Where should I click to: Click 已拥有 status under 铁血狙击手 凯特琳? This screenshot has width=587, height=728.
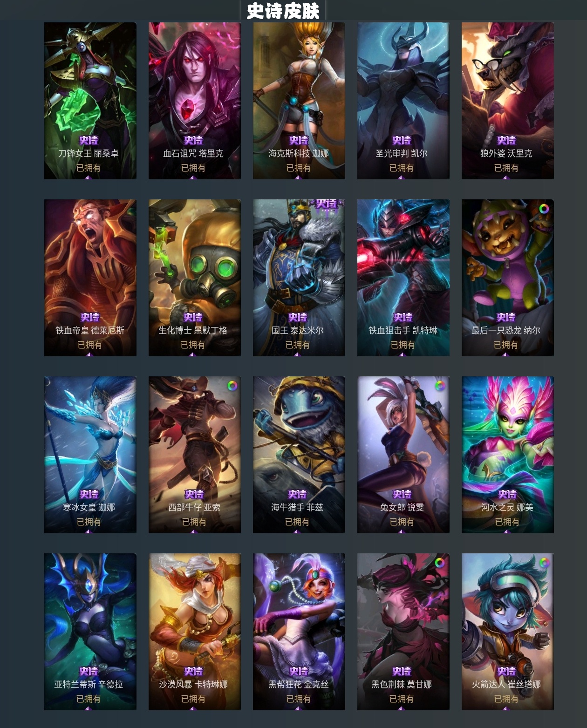pos(403,345)
